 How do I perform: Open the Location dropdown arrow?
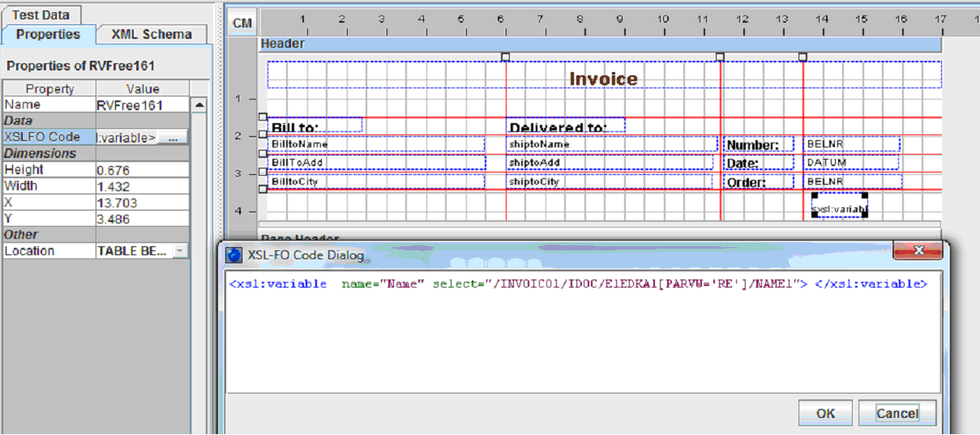(180, 251)
